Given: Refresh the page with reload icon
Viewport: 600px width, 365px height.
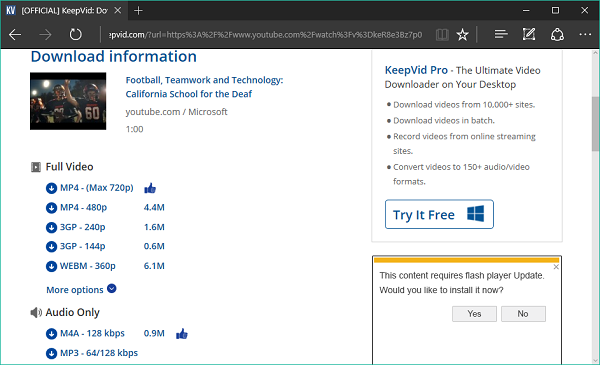Looking at the screenshot, I should [x=75, y=35].
